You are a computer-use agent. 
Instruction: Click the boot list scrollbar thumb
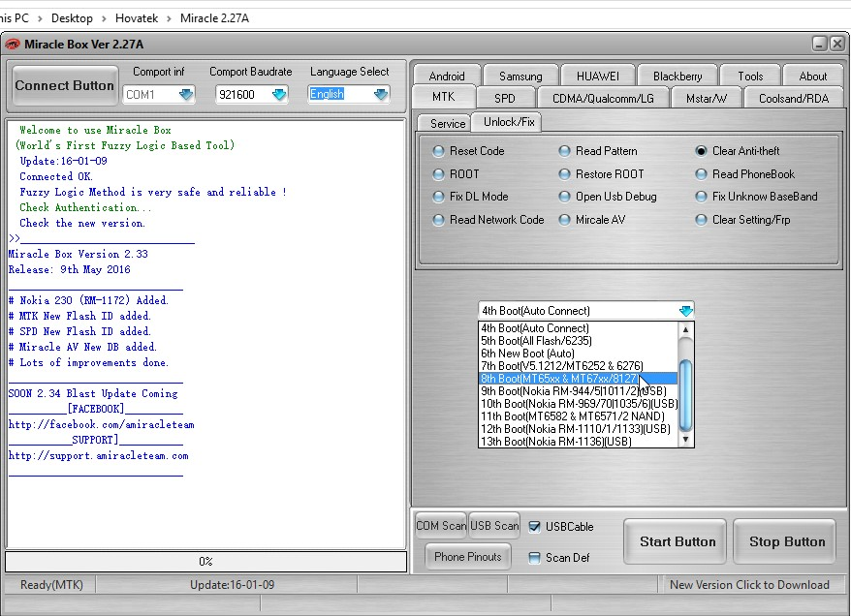coord(685,394)
